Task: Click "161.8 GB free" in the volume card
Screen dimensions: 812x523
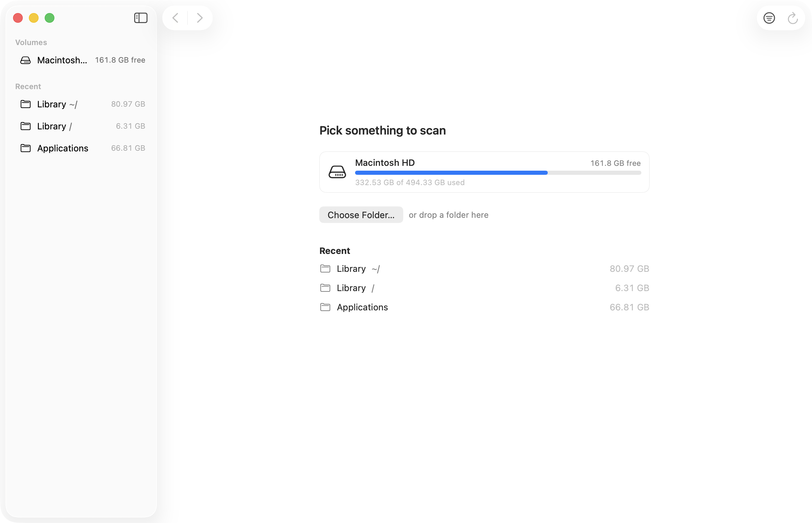Action: [616, 163]
